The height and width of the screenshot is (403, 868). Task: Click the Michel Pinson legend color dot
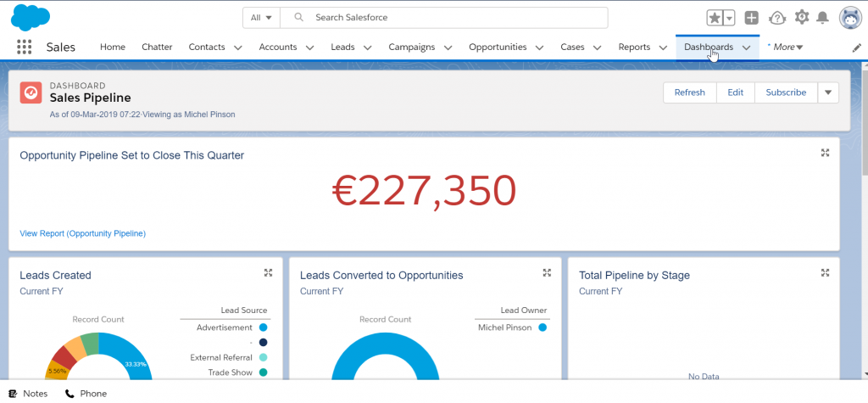click(542, 327)
